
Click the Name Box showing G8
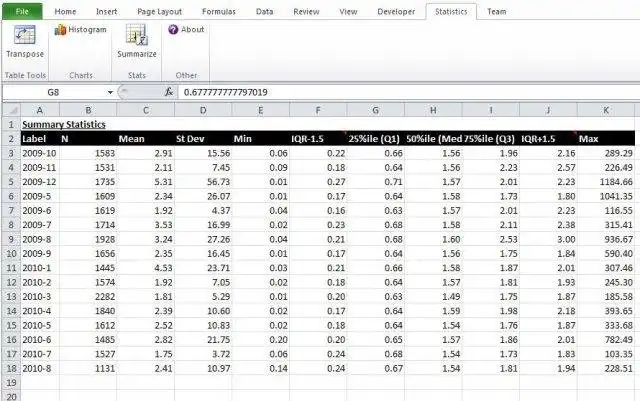pyautogui.click(x=53, y=92)
